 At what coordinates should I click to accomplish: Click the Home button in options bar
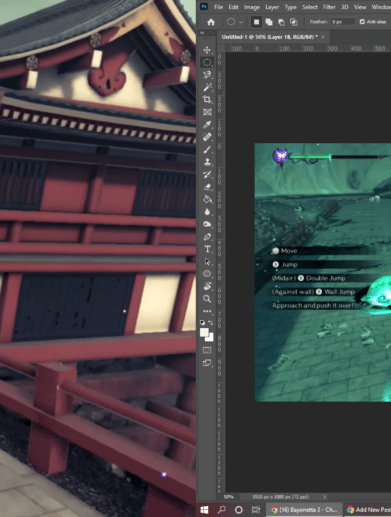tap(211, 22)
